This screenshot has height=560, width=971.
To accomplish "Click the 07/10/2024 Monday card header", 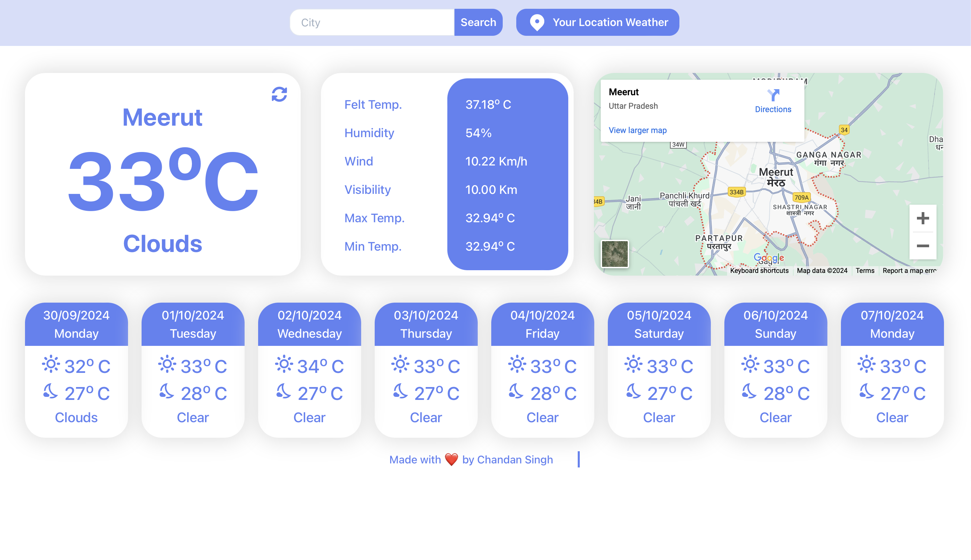I will pyautogui.click(x=892, y=324).
